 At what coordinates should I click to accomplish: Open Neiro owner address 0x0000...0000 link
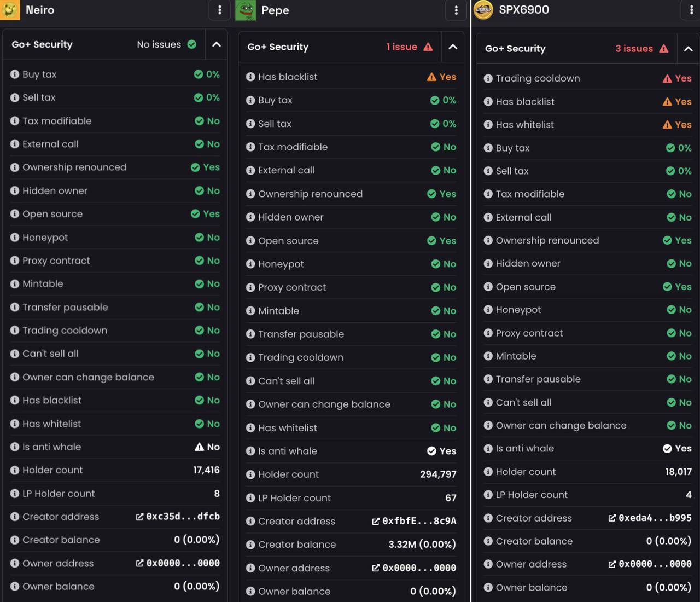[x=178, y=563]
